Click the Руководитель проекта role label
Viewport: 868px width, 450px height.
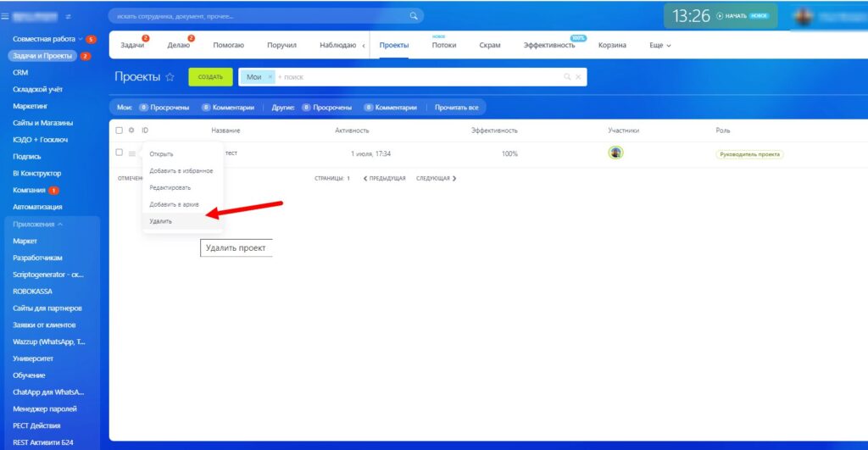coord(749,154)
